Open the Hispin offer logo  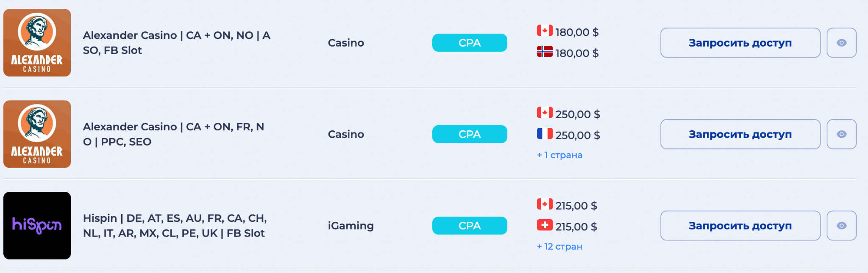37,226
